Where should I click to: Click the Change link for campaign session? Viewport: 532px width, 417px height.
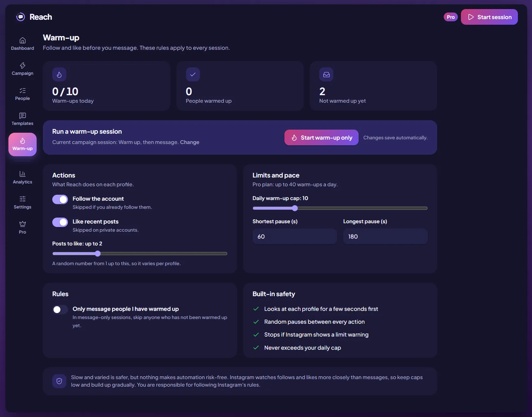[190, 142]
